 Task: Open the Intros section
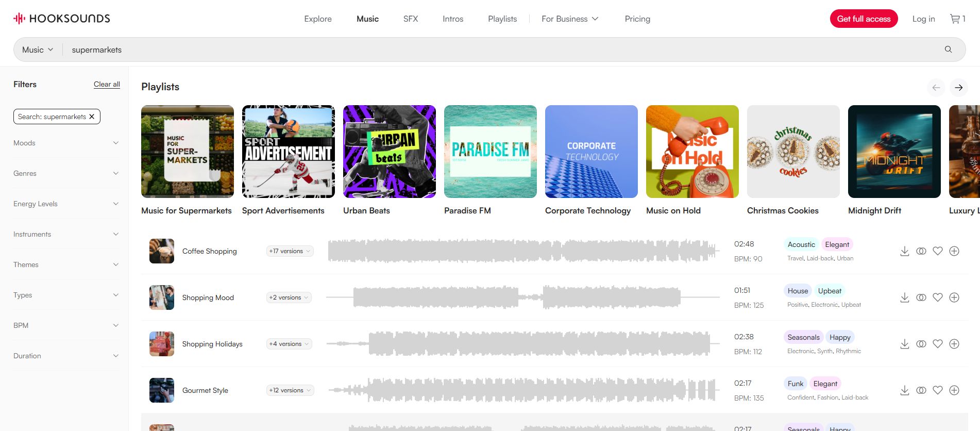tap(453, 19)
